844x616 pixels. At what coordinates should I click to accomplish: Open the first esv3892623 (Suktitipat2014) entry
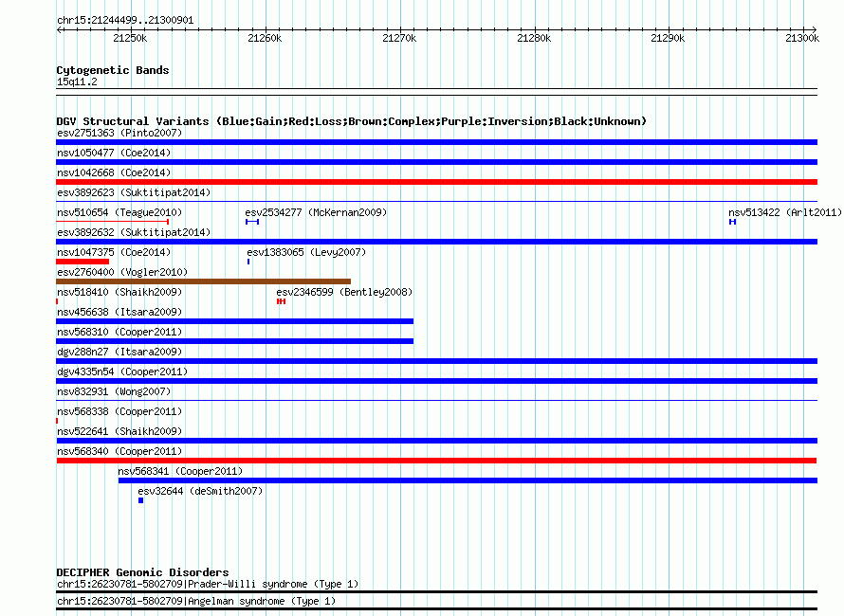pyautogui.click(x=134, y=192)
